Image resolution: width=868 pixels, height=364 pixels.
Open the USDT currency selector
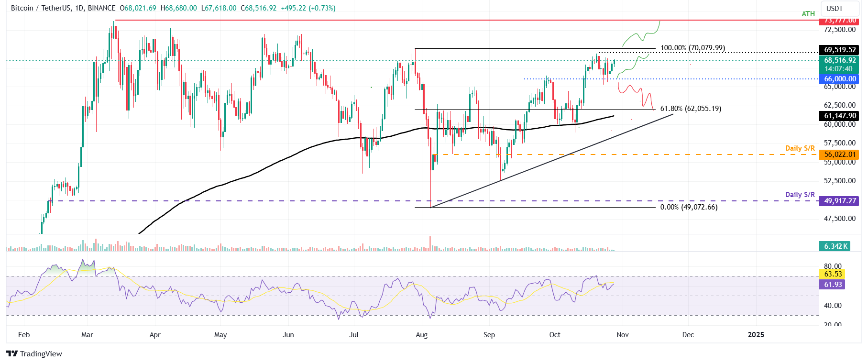[x=839, y=9]
